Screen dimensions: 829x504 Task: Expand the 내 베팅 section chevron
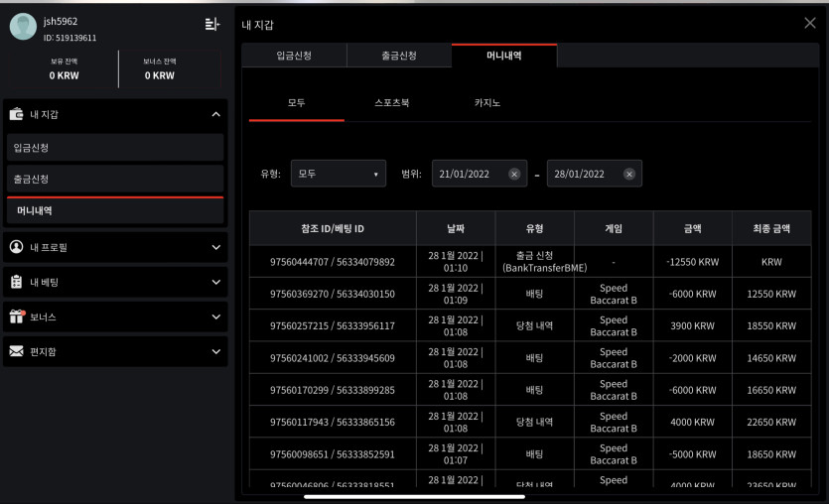[215, 282]
